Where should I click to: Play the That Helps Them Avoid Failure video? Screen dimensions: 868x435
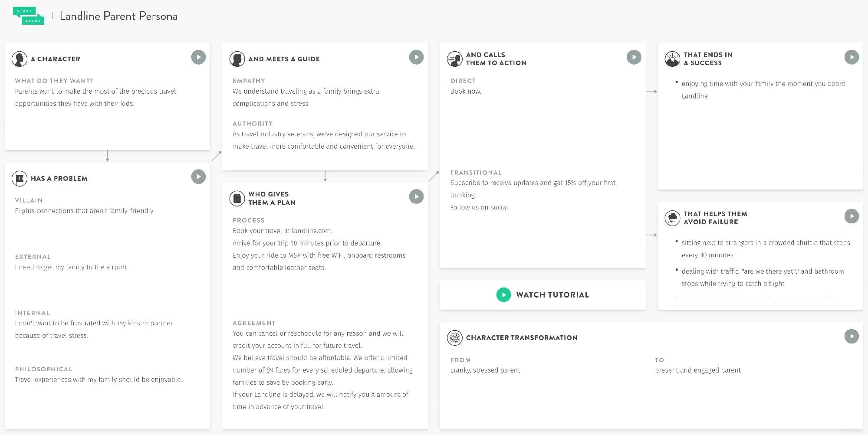point(852,216)
